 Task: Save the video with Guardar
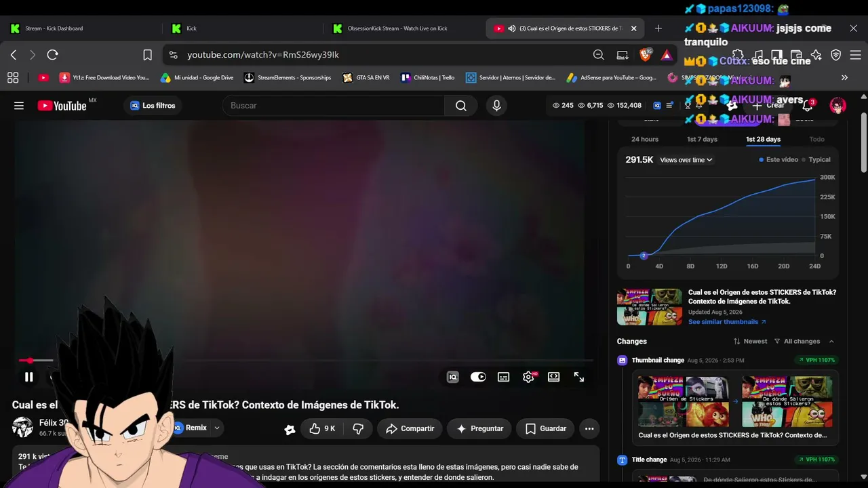[546, 428]
